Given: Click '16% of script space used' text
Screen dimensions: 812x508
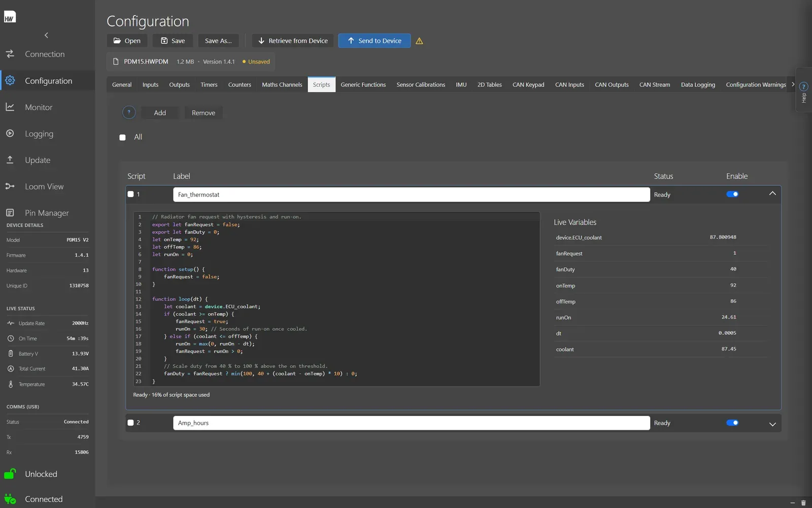Looking at the screenshot, I should pyautogui.click(x=181, y=395).
